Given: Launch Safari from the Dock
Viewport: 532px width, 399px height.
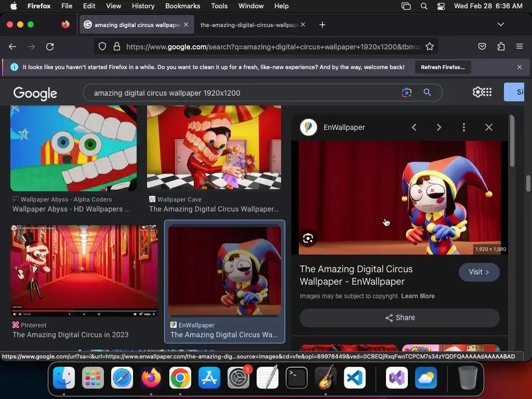Looking at the screenshot, I should coord(122,378).
